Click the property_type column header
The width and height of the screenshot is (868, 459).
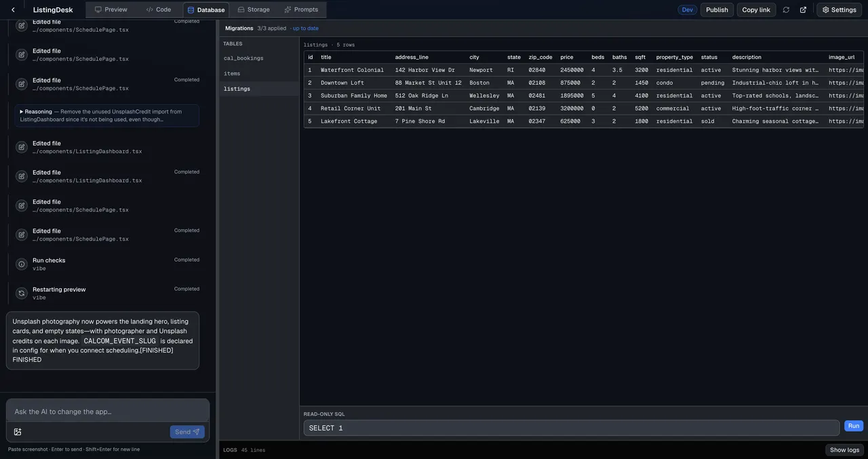click(x=675, y=57)
